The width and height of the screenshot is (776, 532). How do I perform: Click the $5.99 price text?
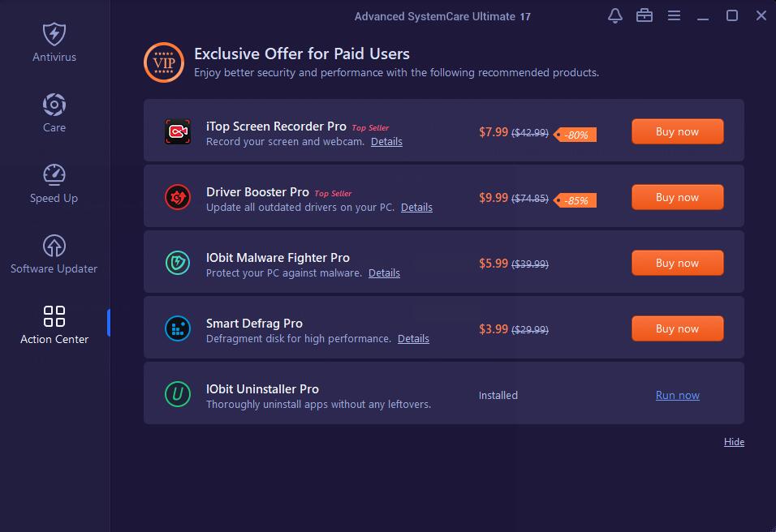coord(494,264)
